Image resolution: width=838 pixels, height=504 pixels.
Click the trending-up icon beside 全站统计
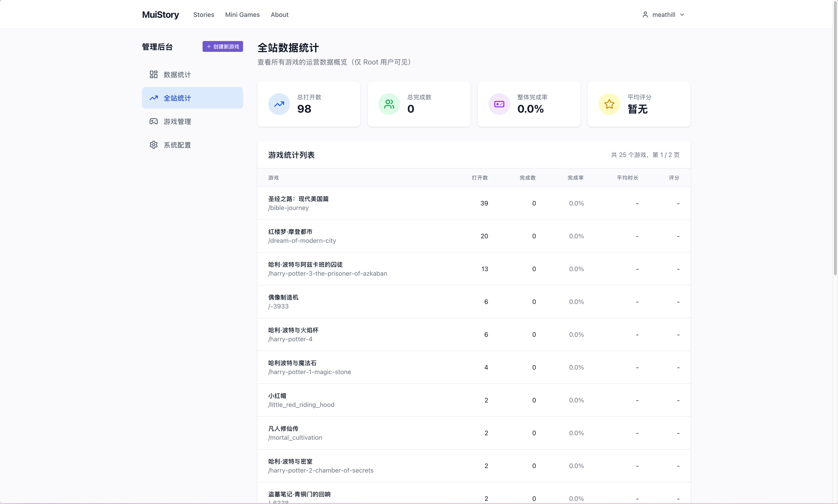[x=153, y=98]
